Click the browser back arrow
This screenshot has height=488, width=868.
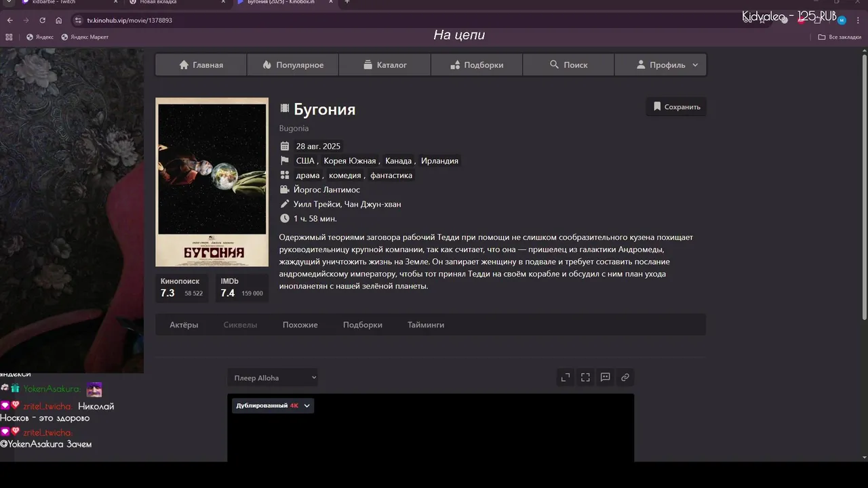click(x=9, y=20)
